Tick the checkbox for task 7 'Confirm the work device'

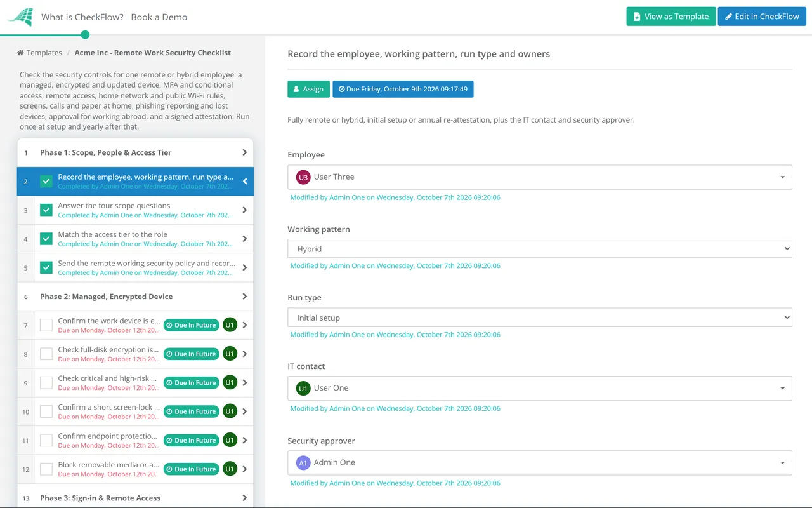(x=46, y=325)
